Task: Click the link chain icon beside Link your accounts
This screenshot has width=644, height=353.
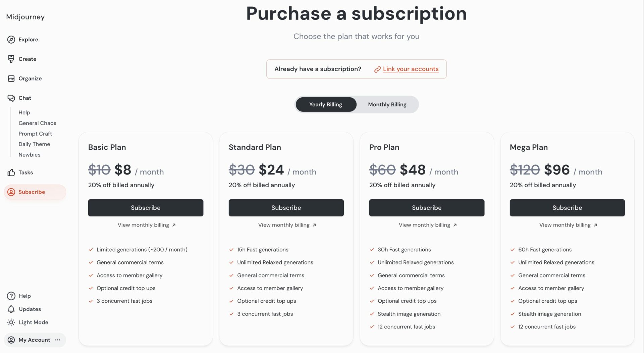Action: [377, 69]
